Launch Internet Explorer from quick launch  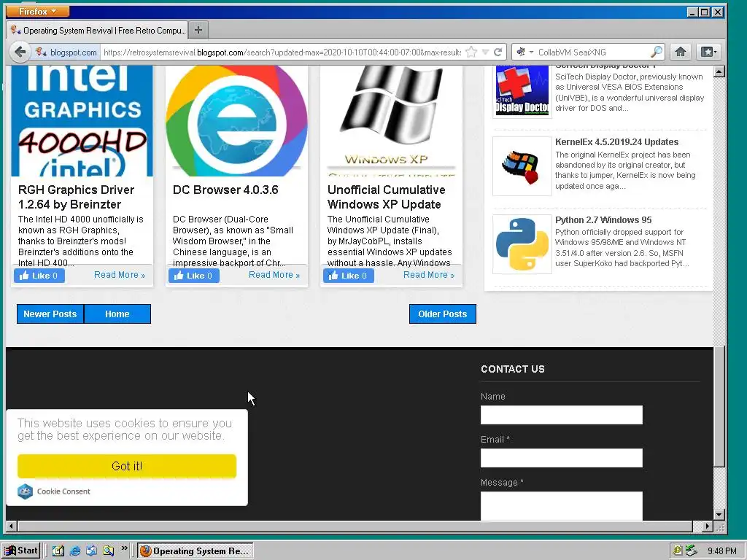click(75, 551)
